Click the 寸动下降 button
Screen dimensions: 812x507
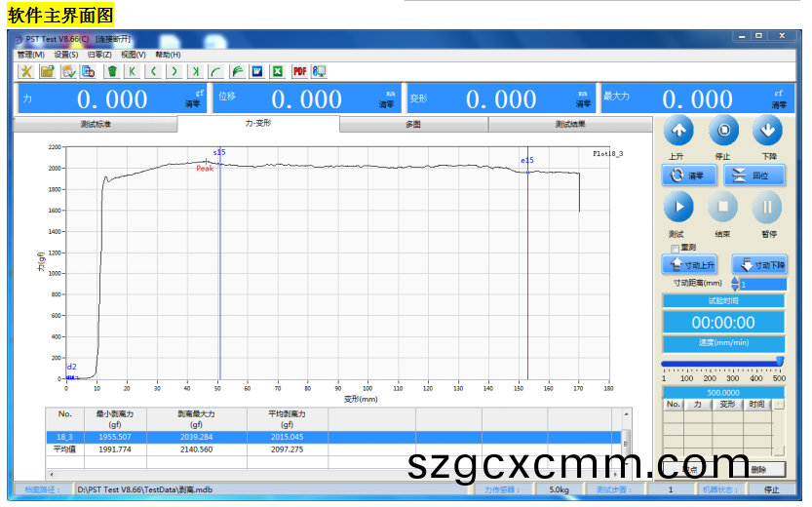point(758,264)
